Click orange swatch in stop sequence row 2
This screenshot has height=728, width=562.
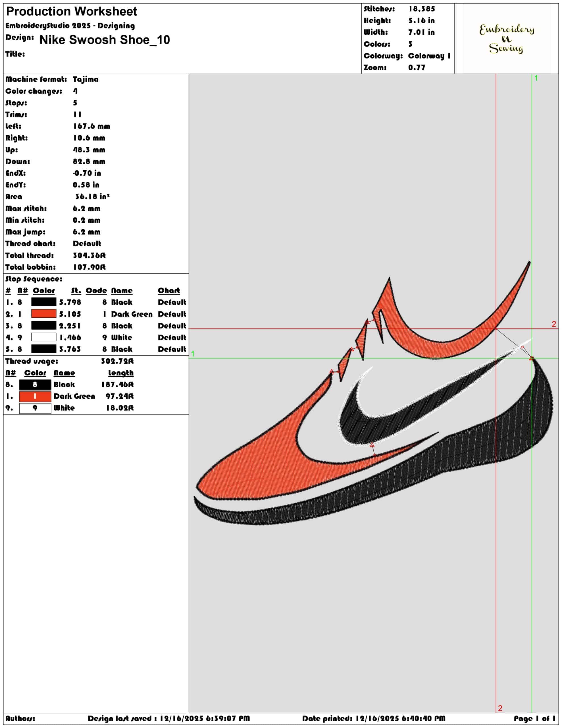pos(44,314)
